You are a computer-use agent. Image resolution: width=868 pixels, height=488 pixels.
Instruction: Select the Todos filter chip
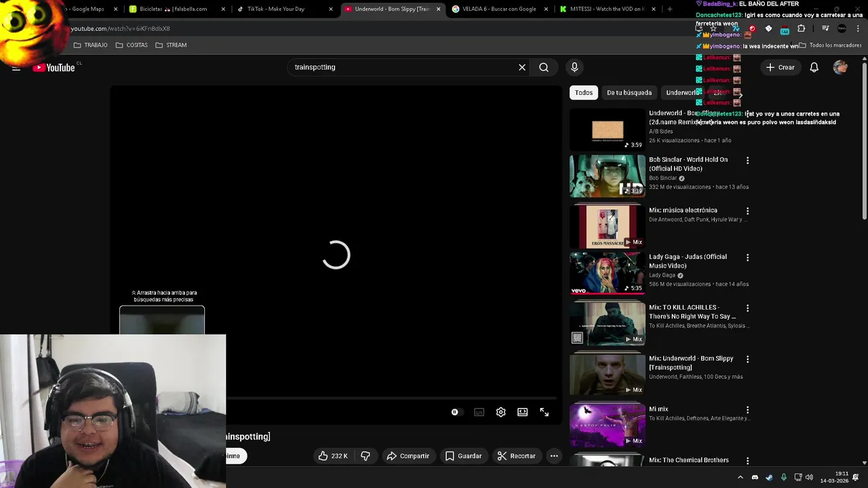point(584,93)
